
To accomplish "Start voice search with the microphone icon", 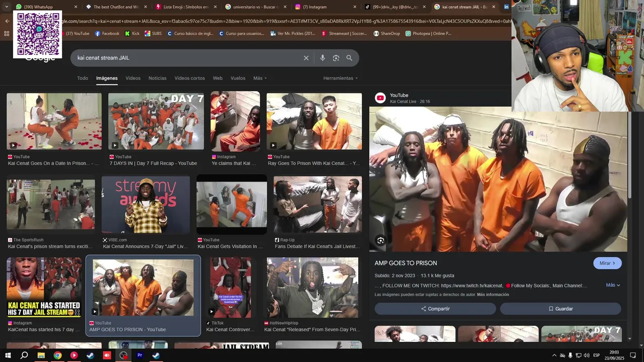I will tap(323, 58).
